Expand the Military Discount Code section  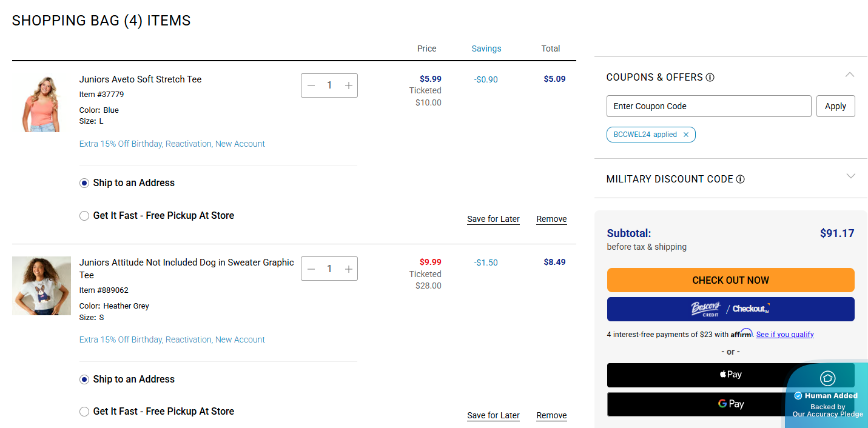click(x=850, y=176)
